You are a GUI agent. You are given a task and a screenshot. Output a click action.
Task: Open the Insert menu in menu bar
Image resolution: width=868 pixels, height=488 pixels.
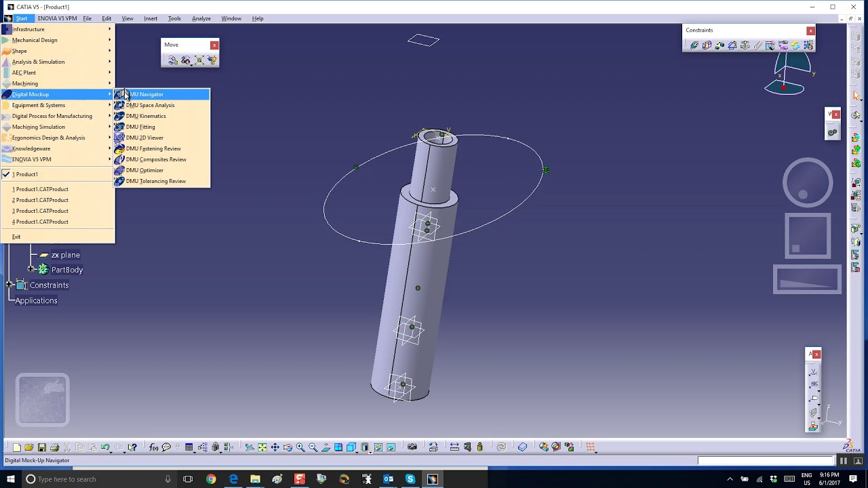[151, 18]
